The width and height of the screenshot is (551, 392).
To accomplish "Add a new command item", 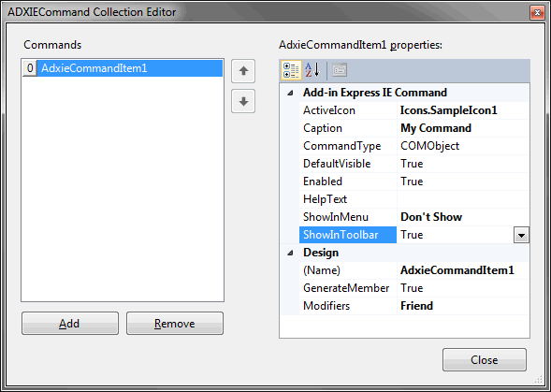I will point(70,324).
